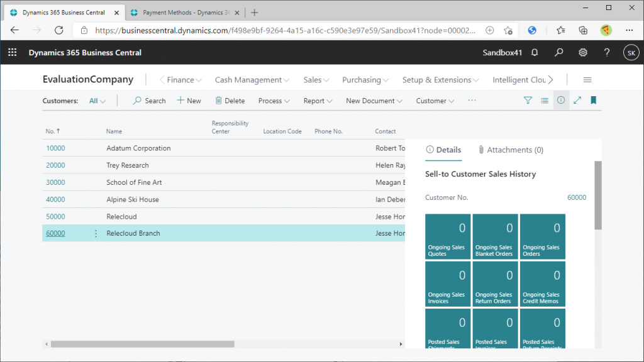This screenshot has width=644, height=362.
Task: Open customer number 40000
Action: [55, 199]
